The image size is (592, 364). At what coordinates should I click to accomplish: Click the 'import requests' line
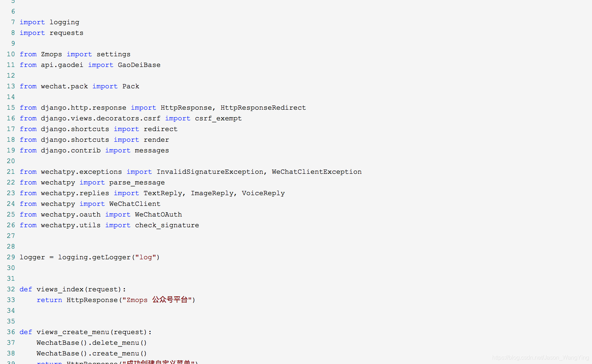pyautogui.click(x=51, y=33)
